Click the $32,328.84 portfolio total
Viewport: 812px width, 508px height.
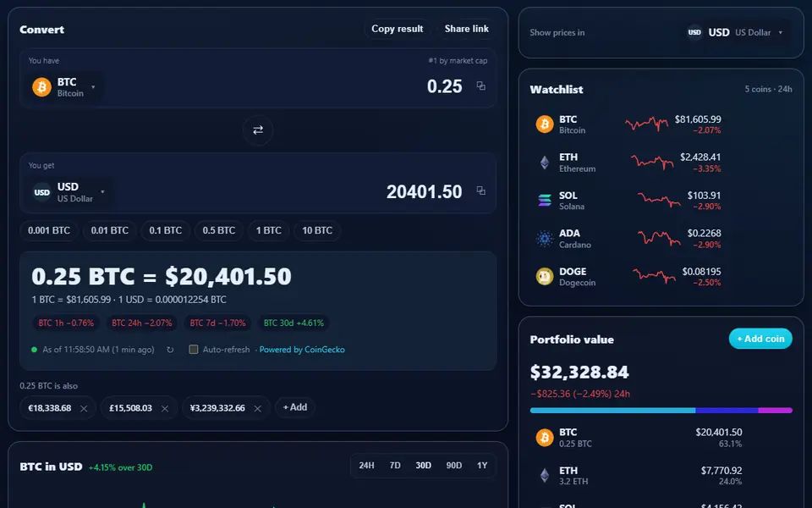579,373
